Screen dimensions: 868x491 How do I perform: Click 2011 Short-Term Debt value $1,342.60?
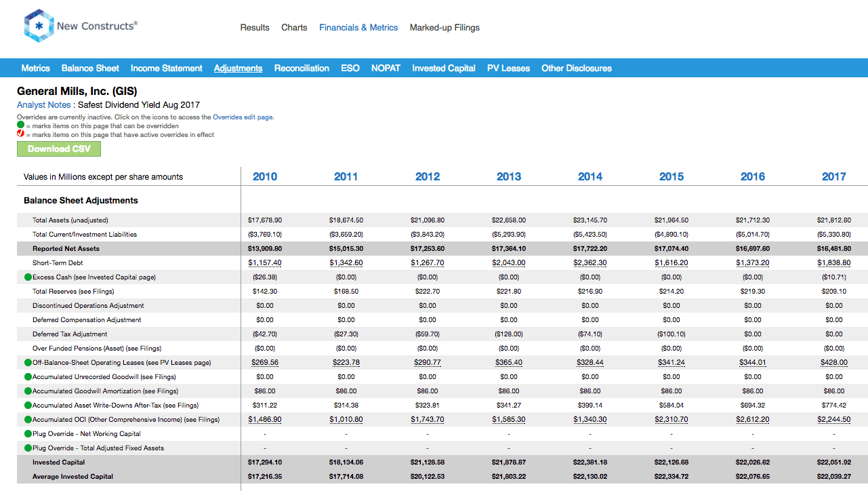(x=346, y=263)
